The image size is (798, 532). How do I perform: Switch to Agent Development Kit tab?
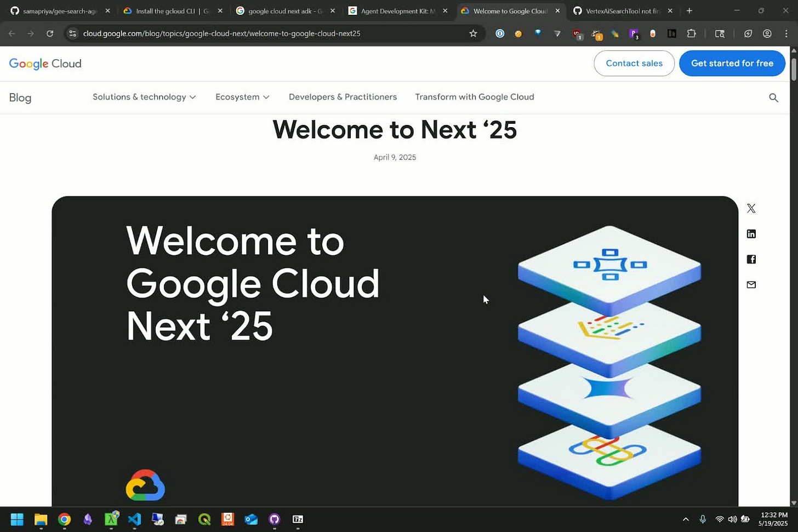[398, 11]
